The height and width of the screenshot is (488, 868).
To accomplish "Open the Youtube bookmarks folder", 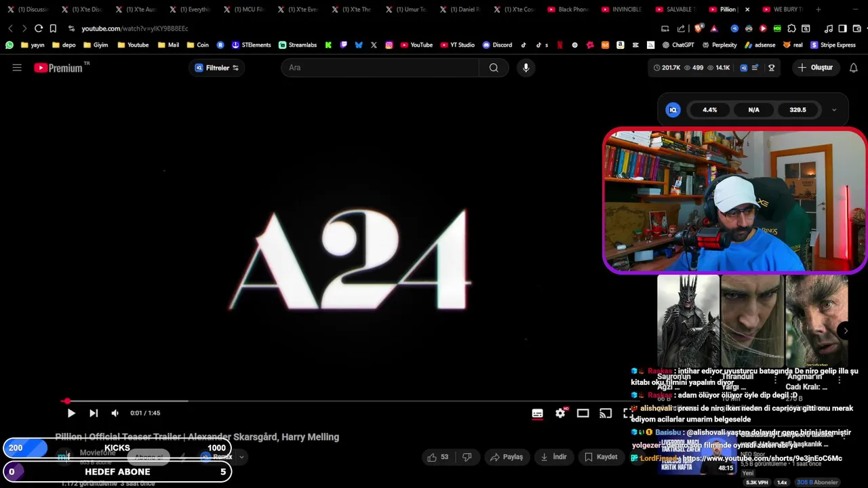I will [133, 45].
